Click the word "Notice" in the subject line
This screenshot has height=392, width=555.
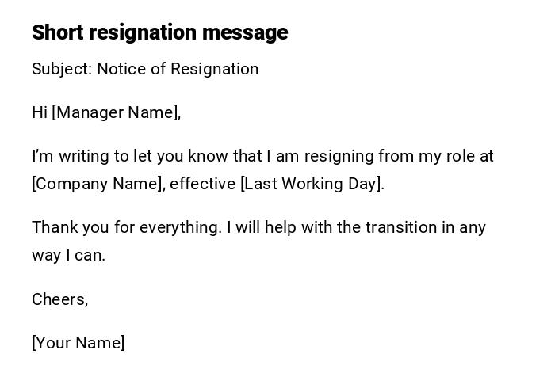[121, 69]
